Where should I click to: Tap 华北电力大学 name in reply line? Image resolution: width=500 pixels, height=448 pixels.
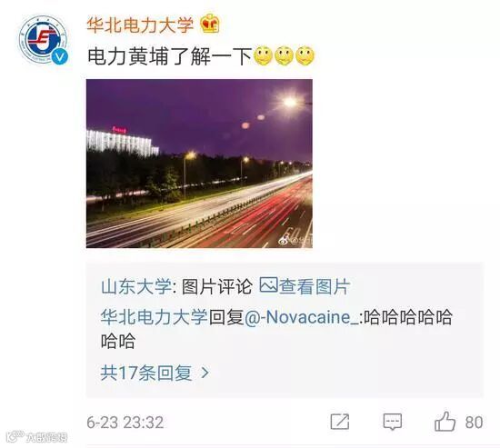[x=155, y=317]
